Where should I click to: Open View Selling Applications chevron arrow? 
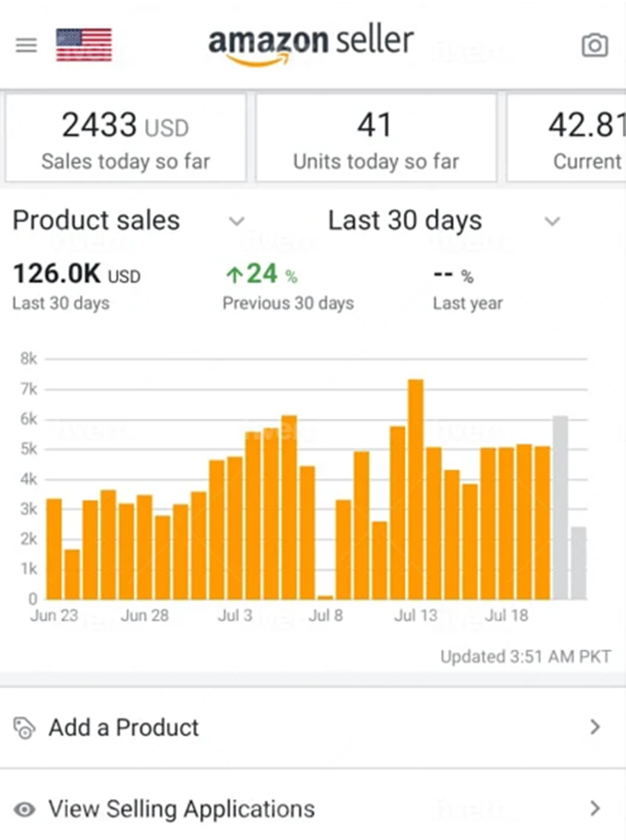pyautogui.click(x=595, y=809)
